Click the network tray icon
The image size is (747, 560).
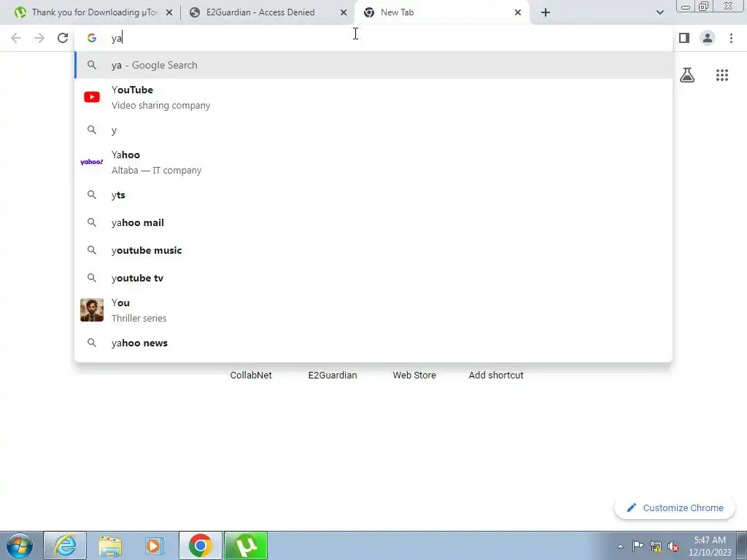pos(656,546)
